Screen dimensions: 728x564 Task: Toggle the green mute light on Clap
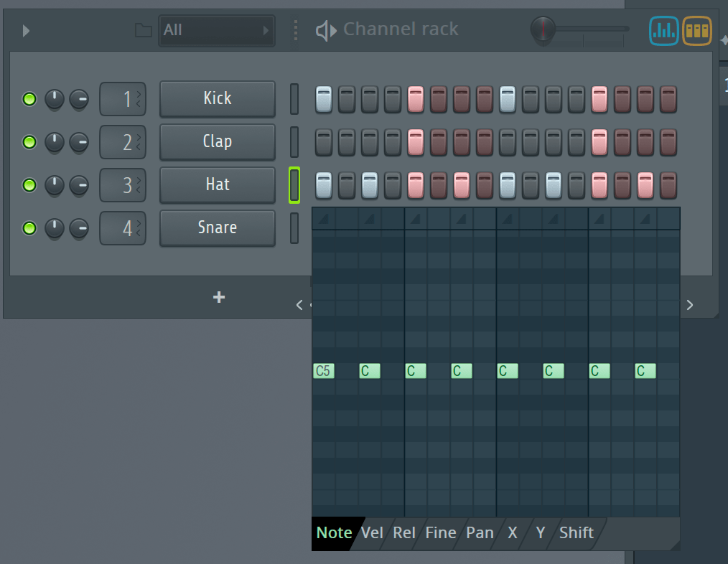(29, 142)
